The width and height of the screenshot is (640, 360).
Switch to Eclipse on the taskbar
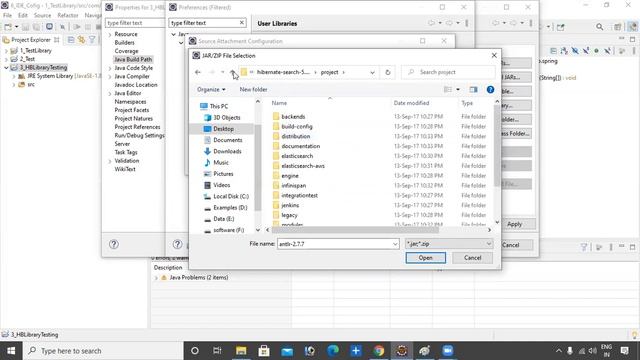click(402, 351)
